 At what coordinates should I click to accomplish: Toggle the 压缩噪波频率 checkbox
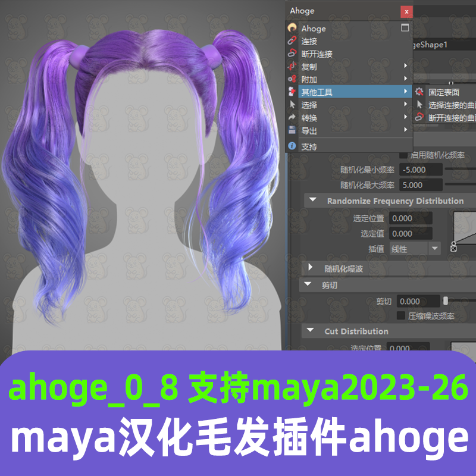pyautogui.click(x=400, y=316)
